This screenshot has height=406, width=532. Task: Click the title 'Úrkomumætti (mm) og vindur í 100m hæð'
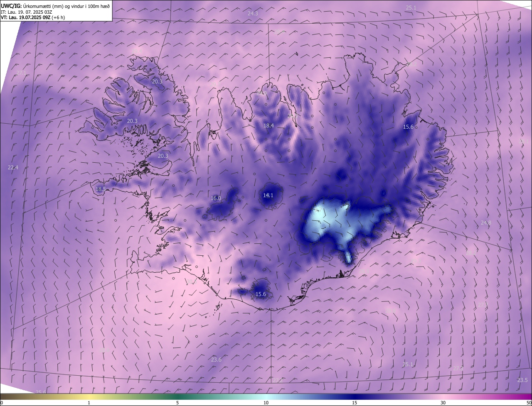(66, 5)
